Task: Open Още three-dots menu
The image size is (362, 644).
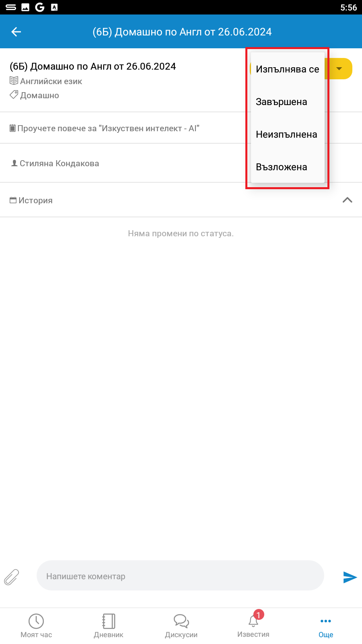Action: click(326, 627)
